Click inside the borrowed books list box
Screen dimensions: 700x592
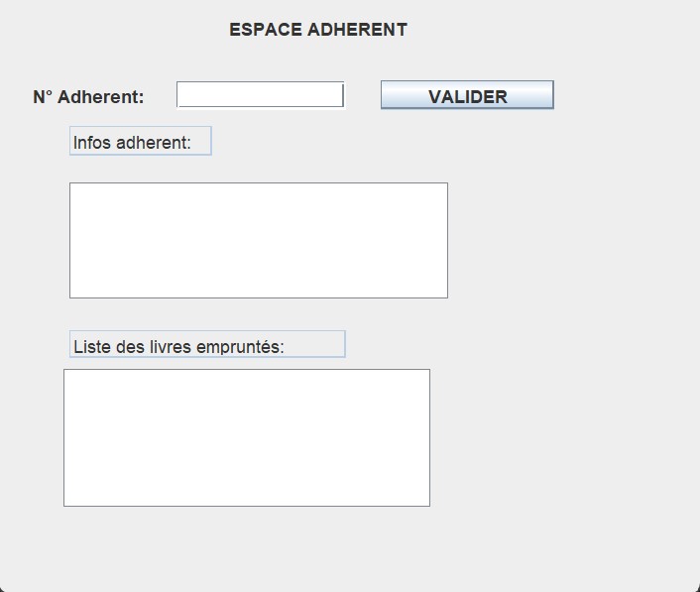(x=246, y=437)
